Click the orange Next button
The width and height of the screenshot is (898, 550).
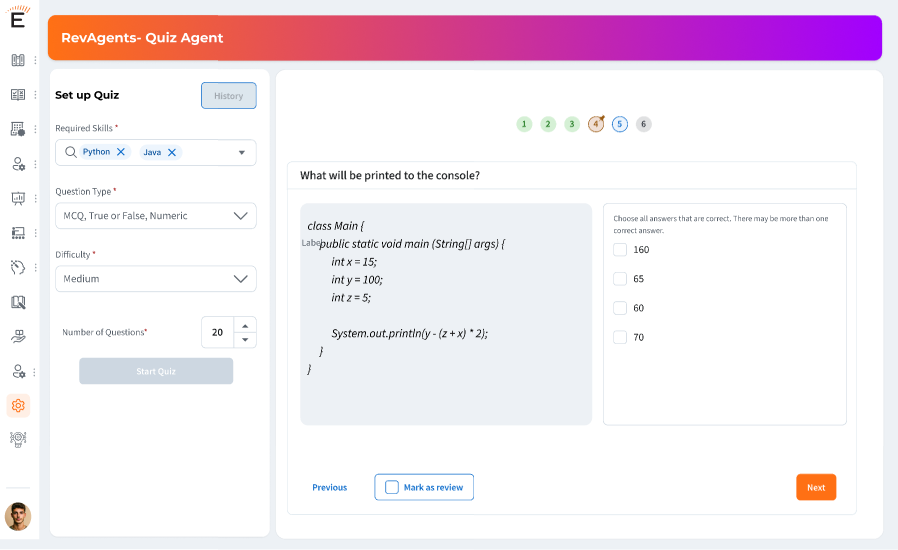(816, 487)
